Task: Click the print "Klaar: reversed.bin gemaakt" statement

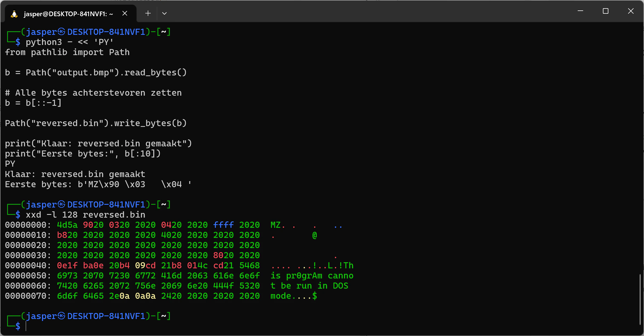Action: pos(98,143)
